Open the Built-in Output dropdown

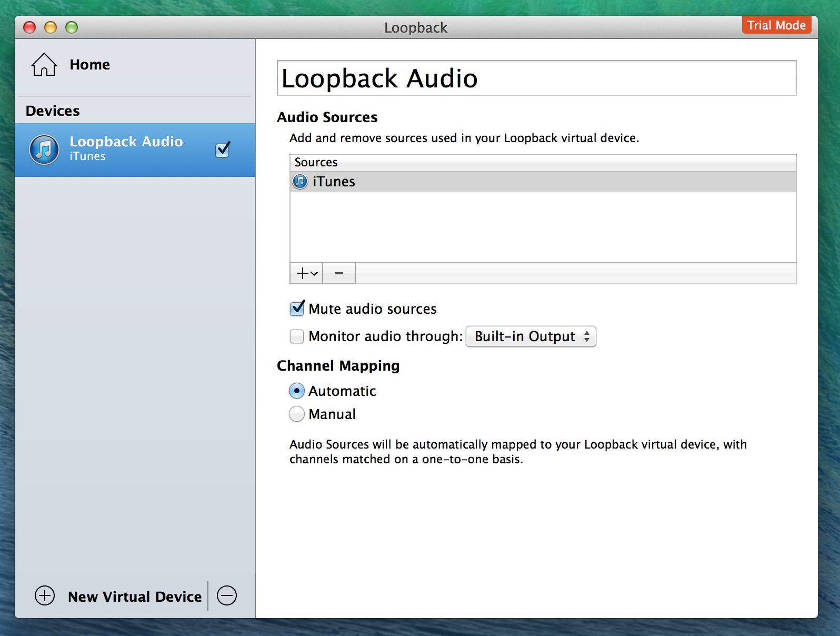pyautogui.click(x=531, y=336)
